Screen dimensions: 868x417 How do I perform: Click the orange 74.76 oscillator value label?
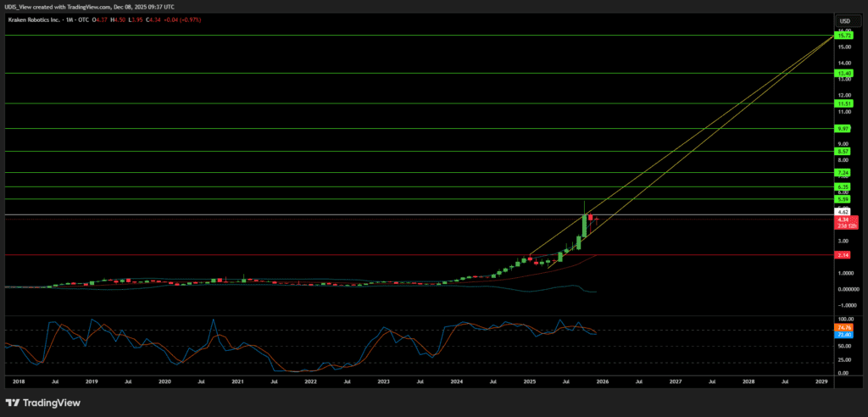(843, 327)
